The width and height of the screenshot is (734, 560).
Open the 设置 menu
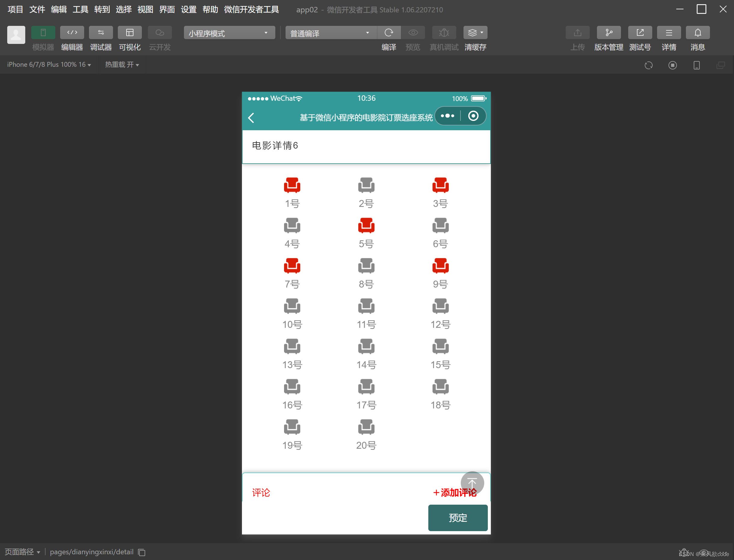click(188, 9)
